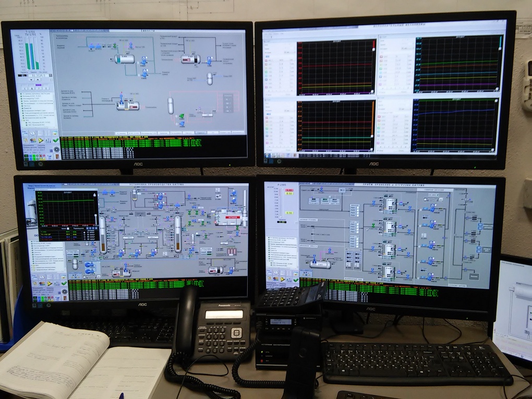Image resolution: width=532 pixels, height=399 pixels.
Task: Select lower horizontal tank with blue transmitter, top-left monitor
Action: click(128, 106)
